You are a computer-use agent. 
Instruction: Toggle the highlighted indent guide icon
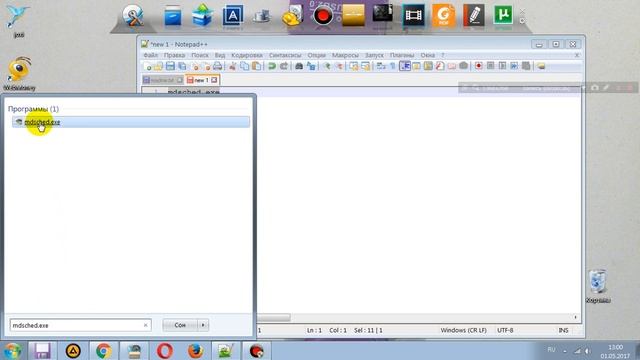(404, 66)
